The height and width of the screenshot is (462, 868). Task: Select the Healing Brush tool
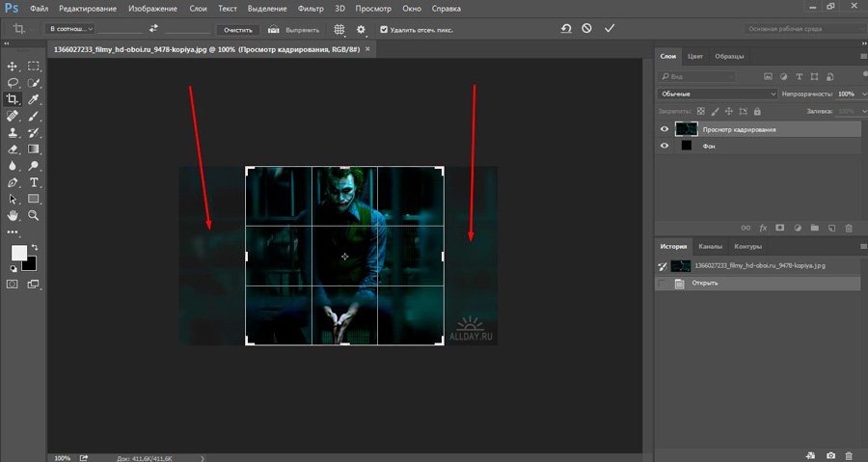click(12, 116)
